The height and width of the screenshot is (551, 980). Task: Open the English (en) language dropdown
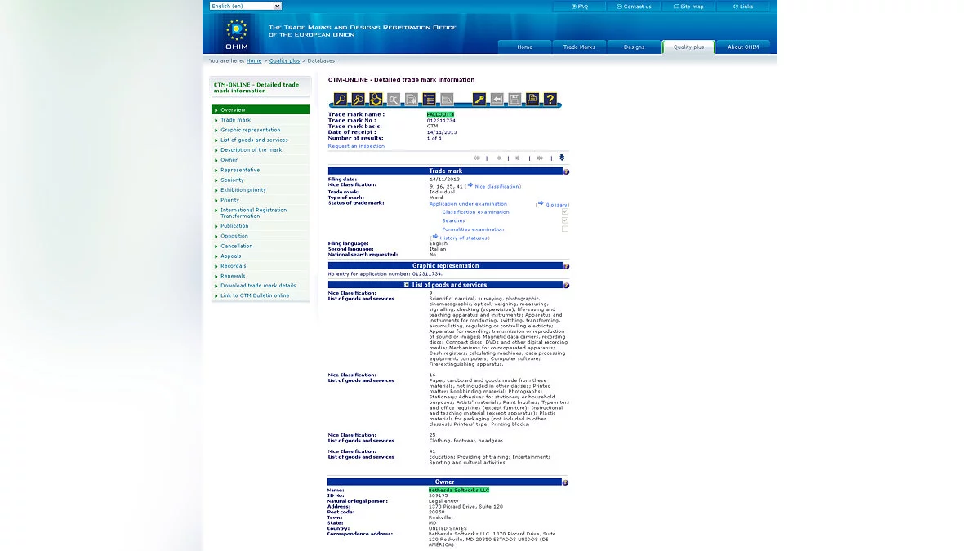point(246,6)
